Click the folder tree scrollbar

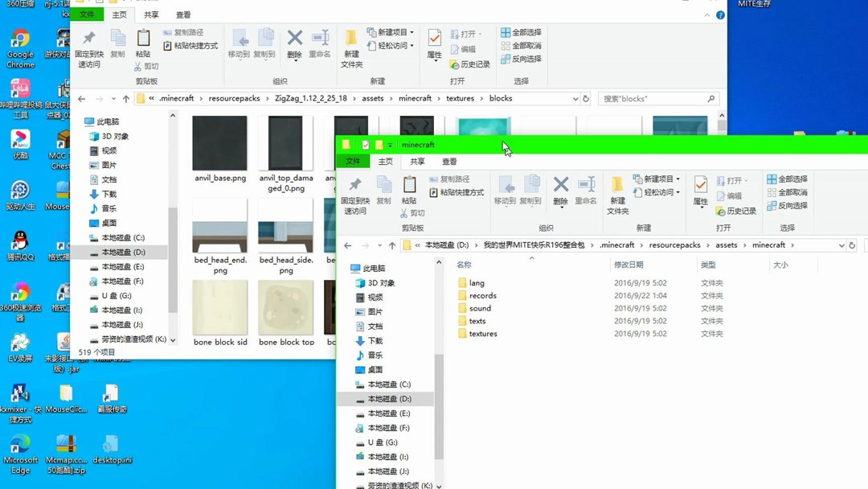(173, 233)
